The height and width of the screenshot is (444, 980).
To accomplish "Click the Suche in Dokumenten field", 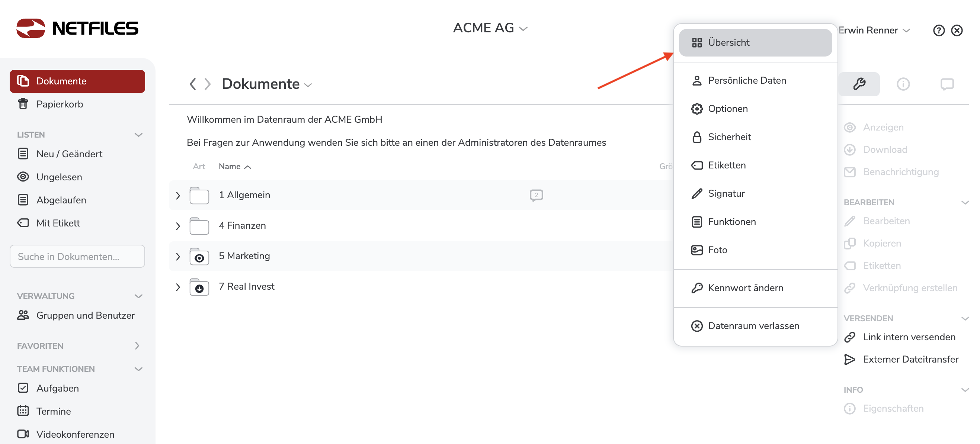I will click(77, 257).
